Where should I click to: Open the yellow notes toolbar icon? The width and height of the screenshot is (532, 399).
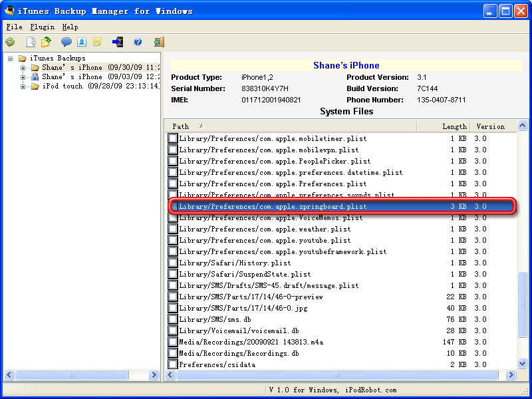pyautogui.click(x=97, y=42)
